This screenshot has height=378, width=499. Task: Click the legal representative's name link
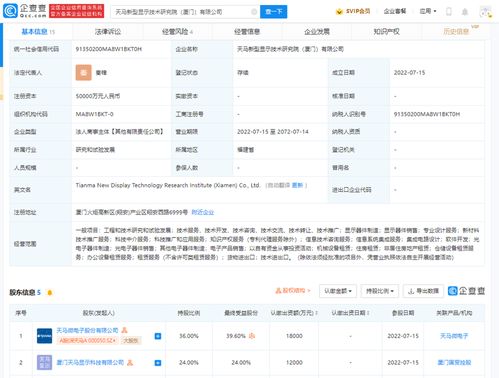click(101, 73)
